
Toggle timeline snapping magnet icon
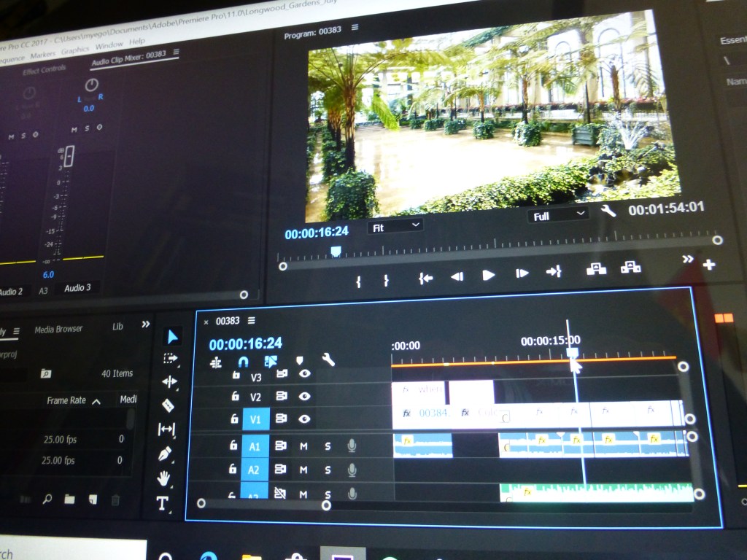(244, 362)
